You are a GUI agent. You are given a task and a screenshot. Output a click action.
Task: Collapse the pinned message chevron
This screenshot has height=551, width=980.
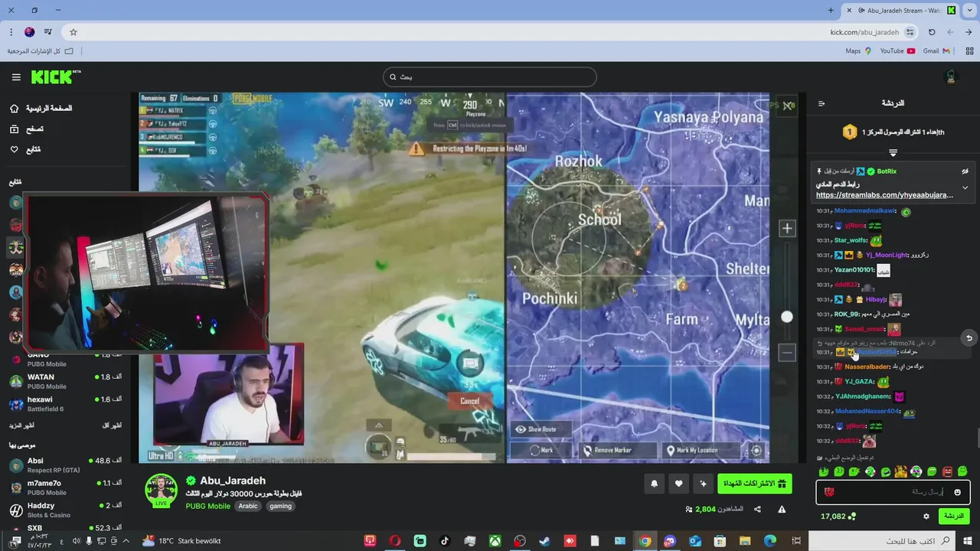click(965, 187)
